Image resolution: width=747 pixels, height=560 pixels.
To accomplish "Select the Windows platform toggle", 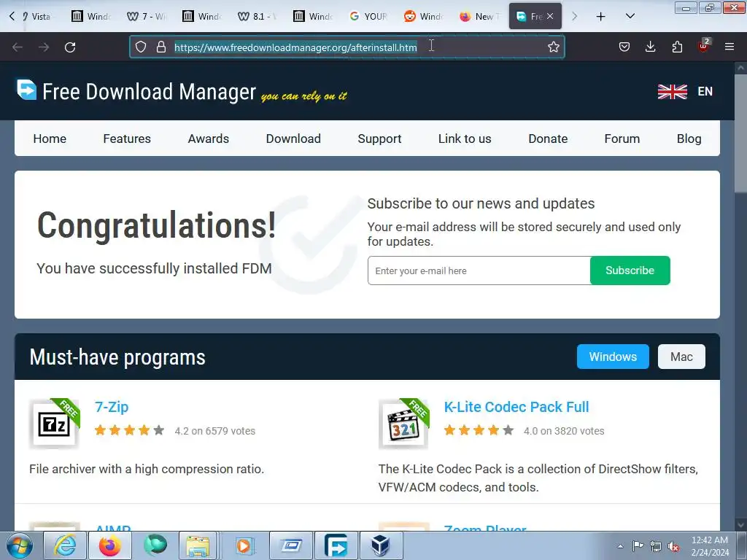I will pos(613,357).
